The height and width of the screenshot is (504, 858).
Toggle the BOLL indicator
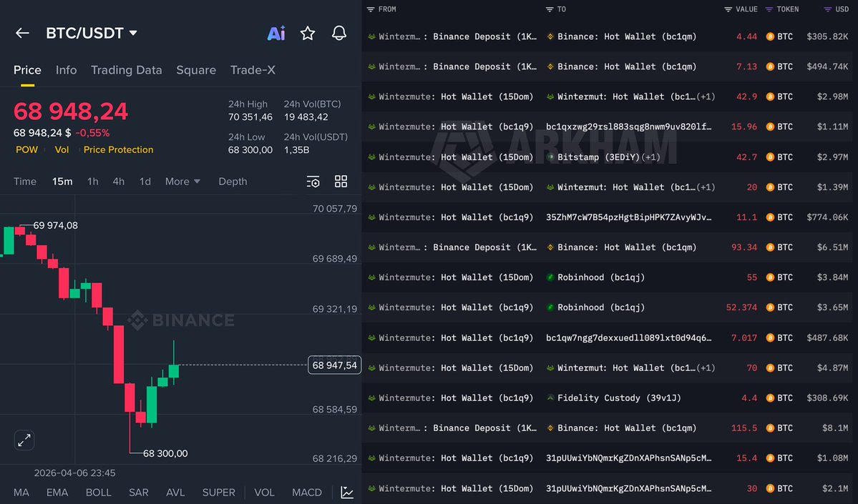[x=99, y=493]
